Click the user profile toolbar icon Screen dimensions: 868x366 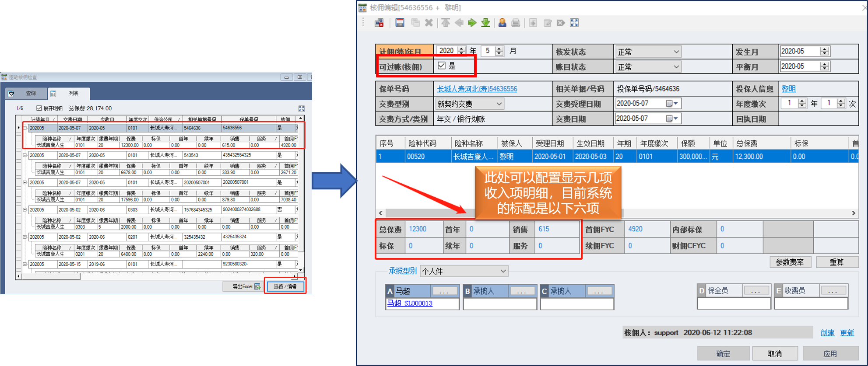502,23
